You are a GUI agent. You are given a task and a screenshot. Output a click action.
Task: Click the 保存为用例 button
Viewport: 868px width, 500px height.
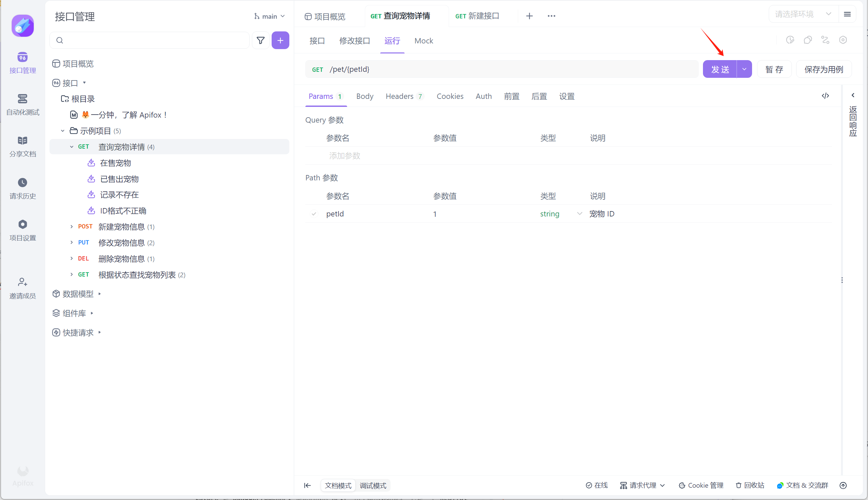click(823, 69)
